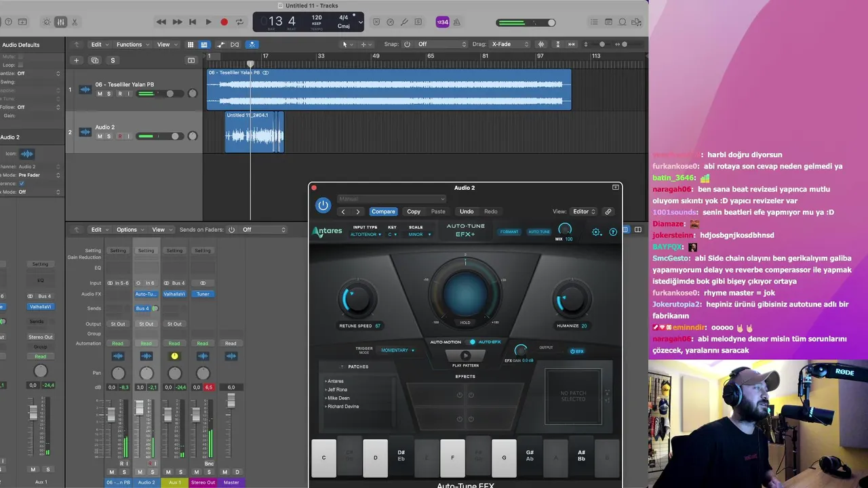
Task: Click the Copy button in plugin
Action: click(x=414, y=211)
